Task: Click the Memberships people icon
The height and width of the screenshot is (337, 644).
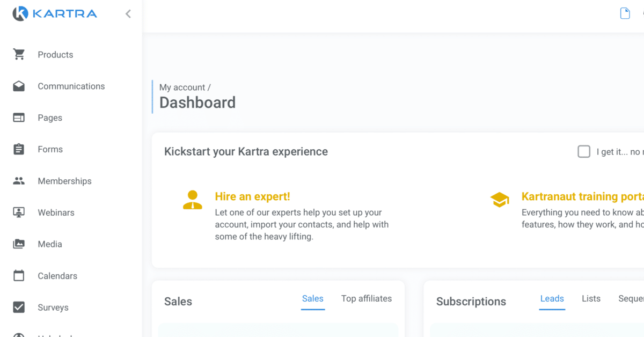Action: [19, 181]
